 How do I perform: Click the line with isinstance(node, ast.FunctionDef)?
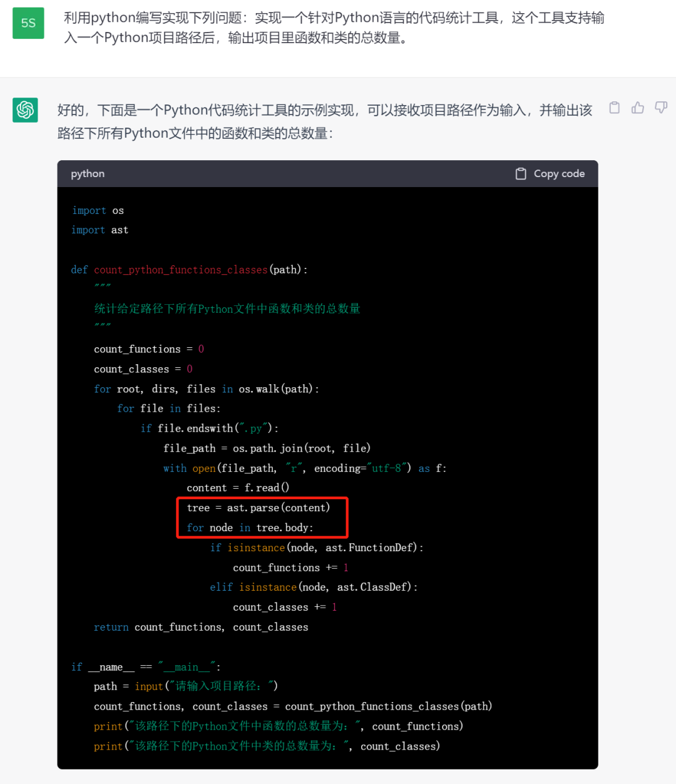click(x=317, y=548)
